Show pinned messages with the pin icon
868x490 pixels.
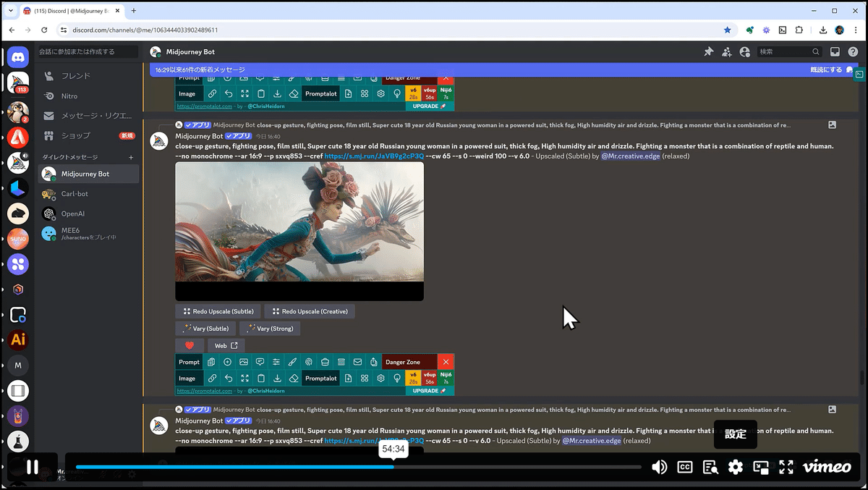click(x=709, y=52)
